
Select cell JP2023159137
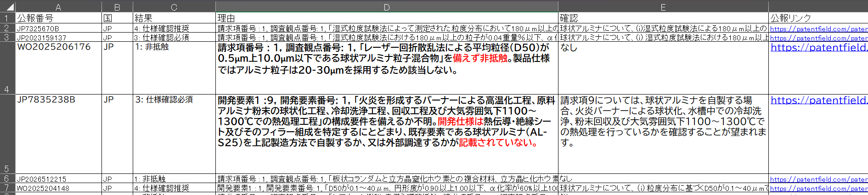[59, 37]
